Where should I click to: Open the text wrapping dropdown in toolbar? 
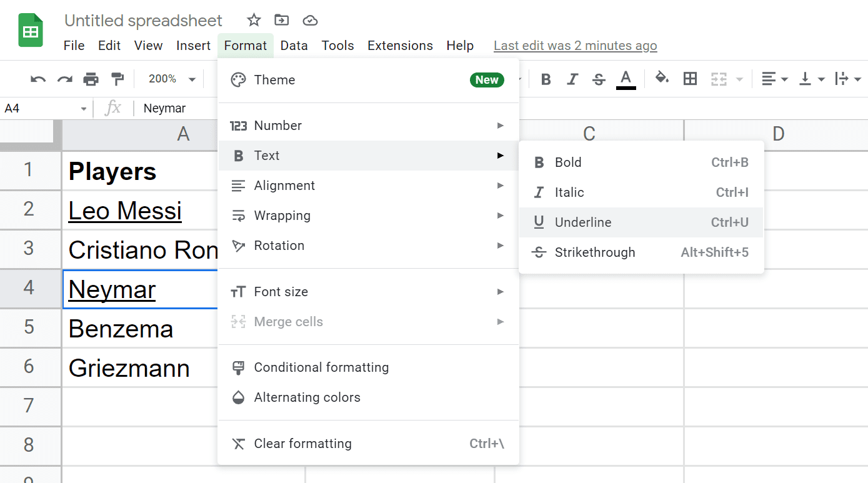pyautogui.click(x=849, y=79)
